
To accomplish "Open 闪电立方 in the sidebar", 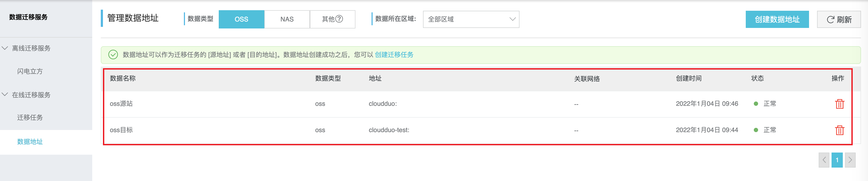I will (30, 71).
